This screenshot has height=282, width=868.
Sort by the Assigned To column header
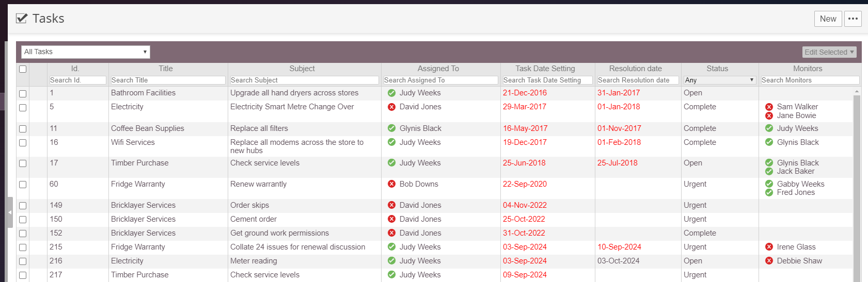tap(438, 69)
